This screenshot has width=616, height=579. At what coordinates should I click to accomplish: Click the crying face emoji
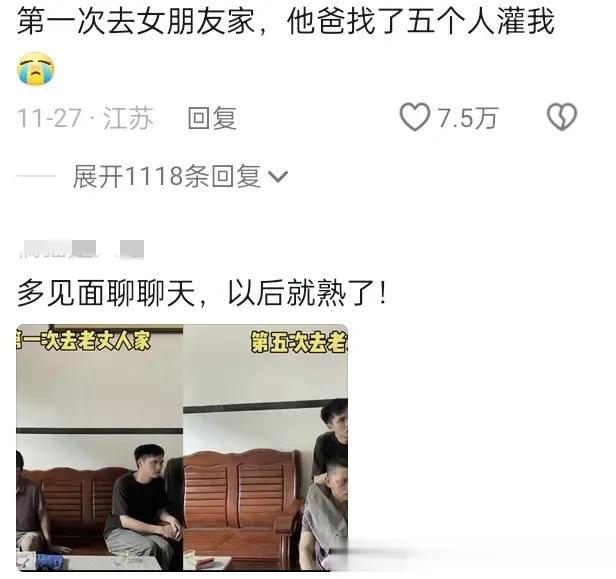(35, 69)
